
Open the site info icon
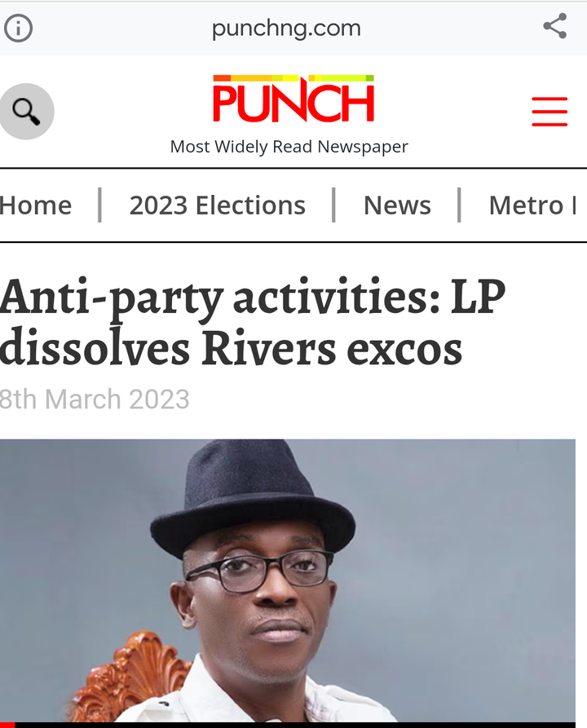point(18,29)
